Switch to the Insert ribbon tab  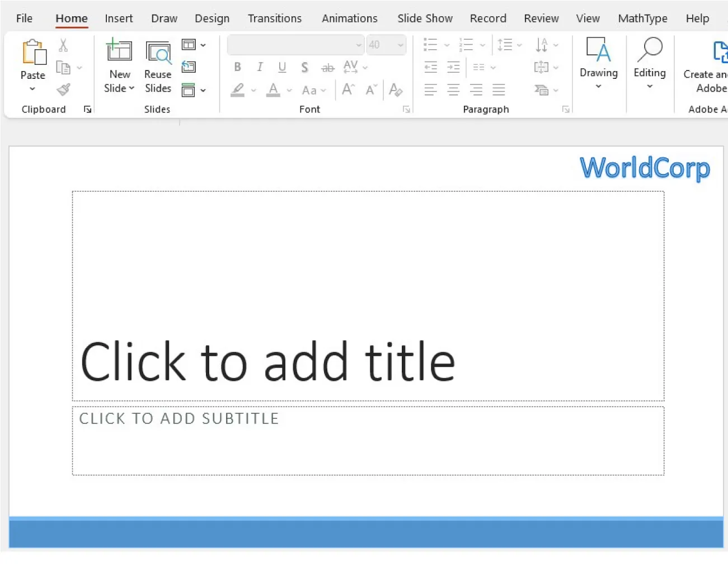119,18
